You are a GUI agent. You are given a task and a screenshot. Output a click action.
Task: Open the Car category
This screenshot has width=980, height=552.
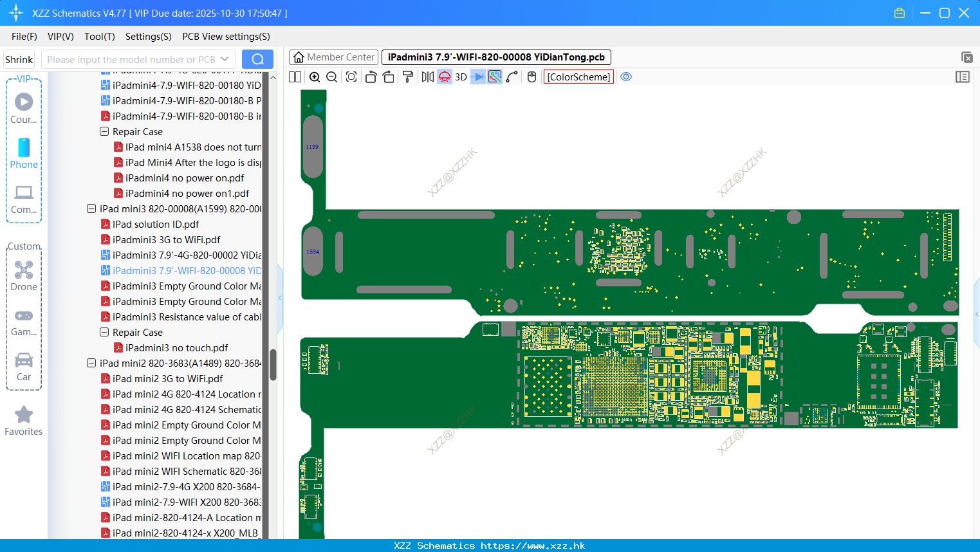point(24,367)
